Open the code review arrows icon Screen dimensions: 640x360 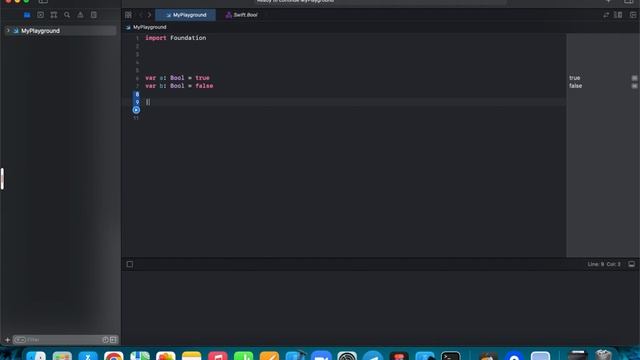click(606, 15)
